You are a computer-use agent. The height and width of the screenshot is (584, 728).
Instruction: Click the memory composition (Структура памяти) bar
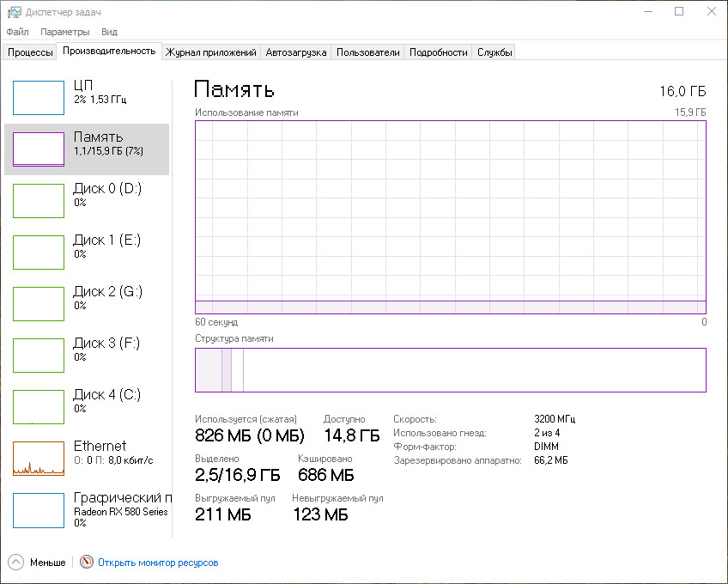click(450, 370)
